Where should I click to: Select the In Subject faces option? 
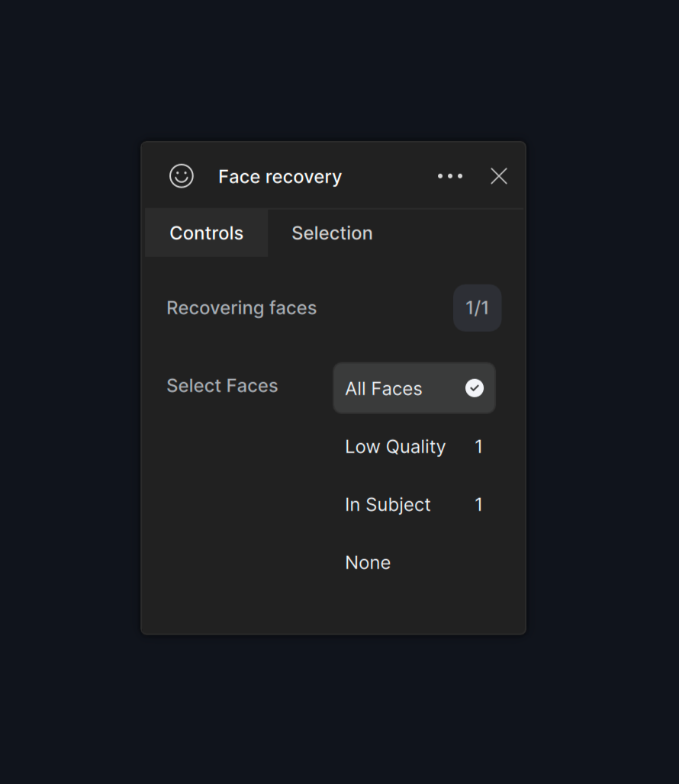click(x=414, y=505)
